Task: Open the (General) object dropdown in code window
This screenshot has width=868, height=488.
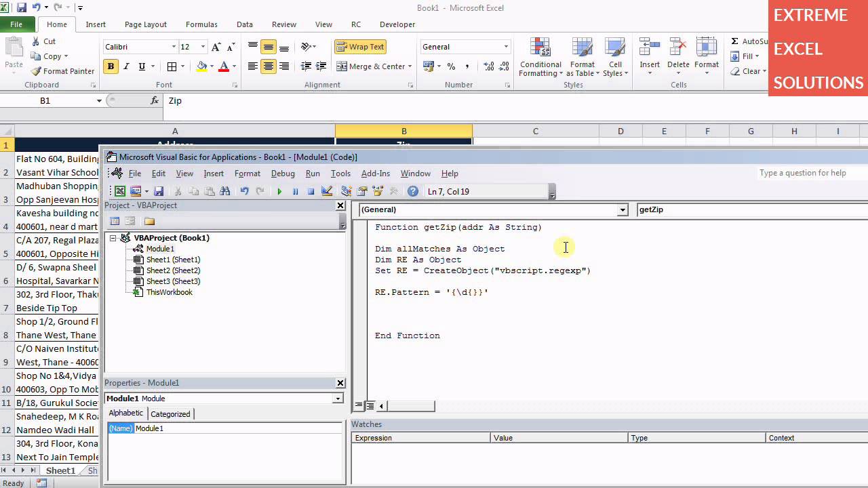Action: click(623, 210)
